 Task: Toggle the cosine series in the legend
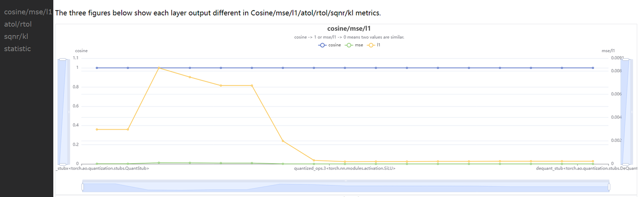(330, 45)
